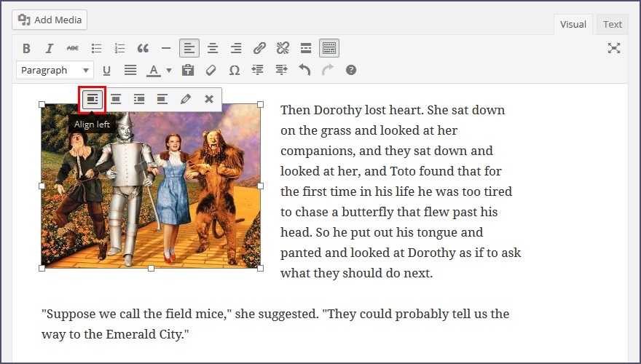Apply the current text color with the A button
Screen dimensions: 641x364
tap(153, 71)
